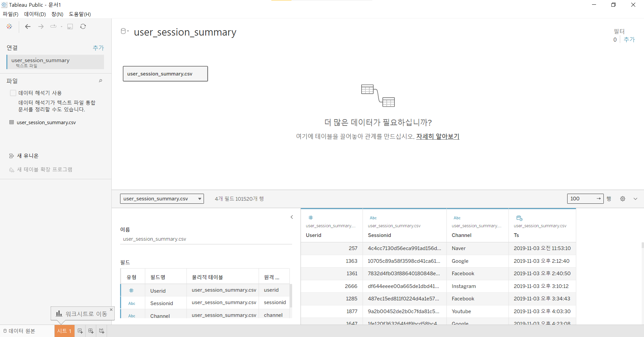Click the 물리적 테이블 column heading
644x337 pixels.
(207, 277)
